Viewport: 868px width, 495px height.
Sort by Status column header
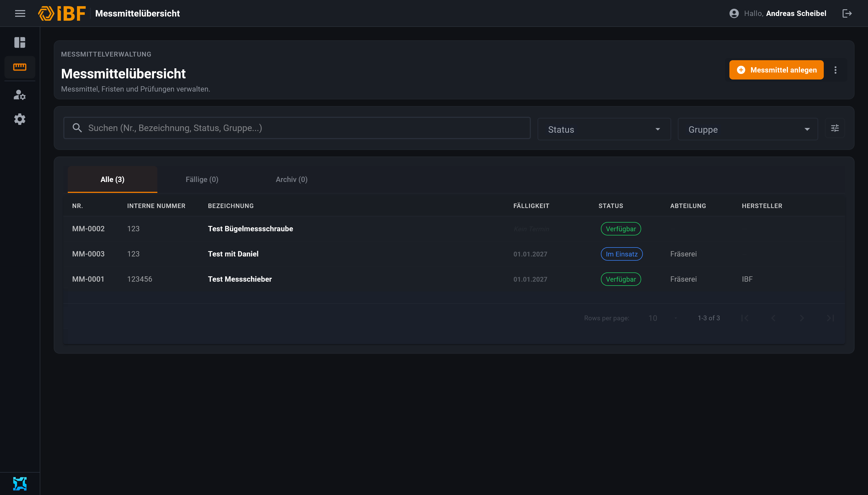pos(611,206)
